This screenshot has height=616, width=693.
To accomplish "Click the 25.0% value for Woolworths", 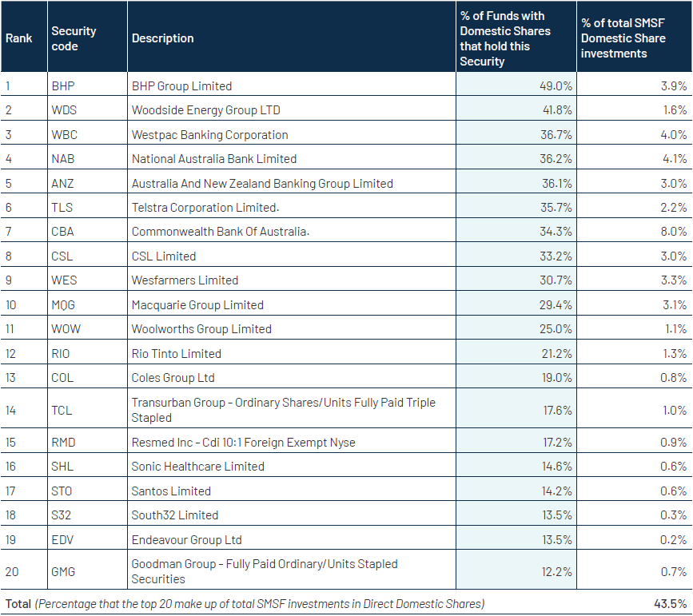I will [x=556, y=329].
